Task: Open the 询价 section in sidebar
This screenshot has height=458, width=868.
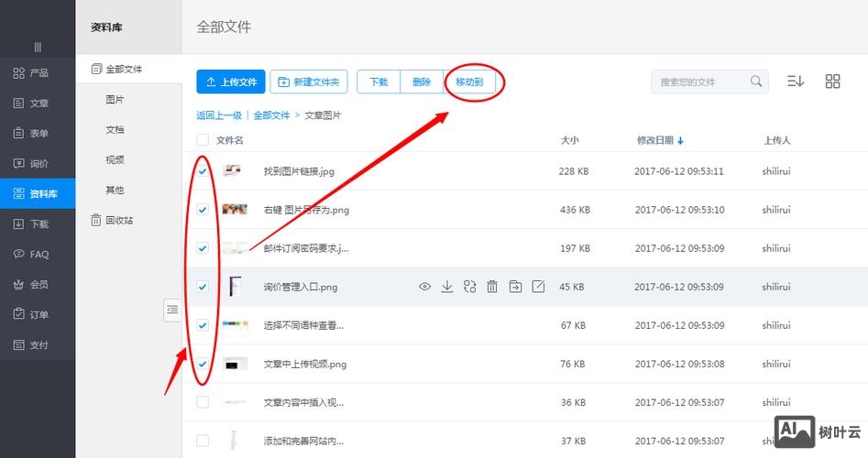Action: click(38, 163)
